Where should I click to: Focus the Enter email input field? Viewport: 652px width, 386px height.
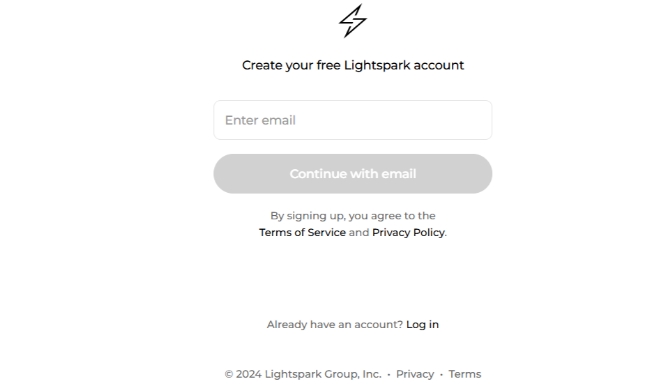coord(353,120)
